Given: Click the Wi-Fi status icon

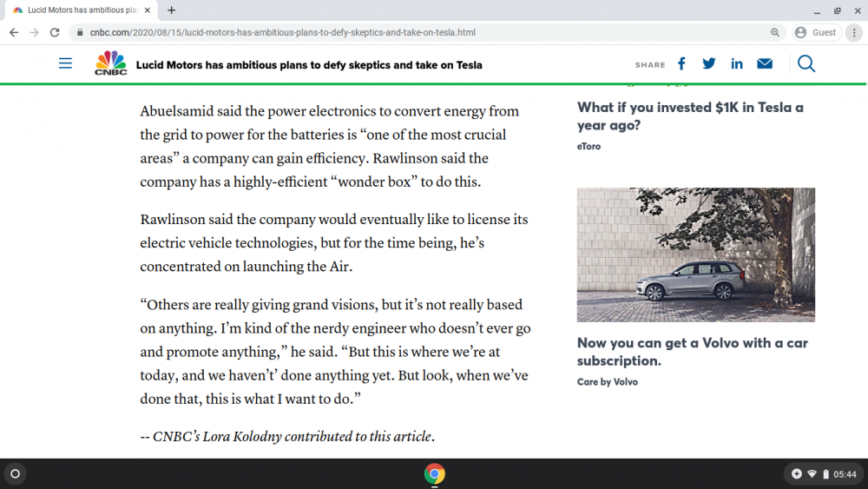Looking at the screenshot, I should (x=812, y=474).
